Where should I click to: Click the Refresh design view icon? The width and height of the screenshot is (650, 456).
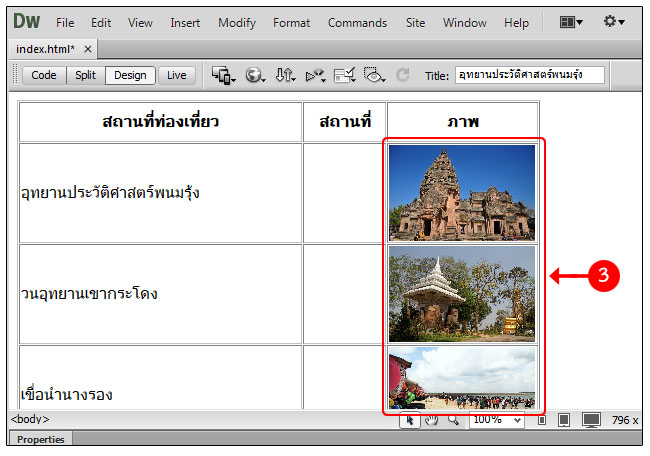(x=403, y=75)
